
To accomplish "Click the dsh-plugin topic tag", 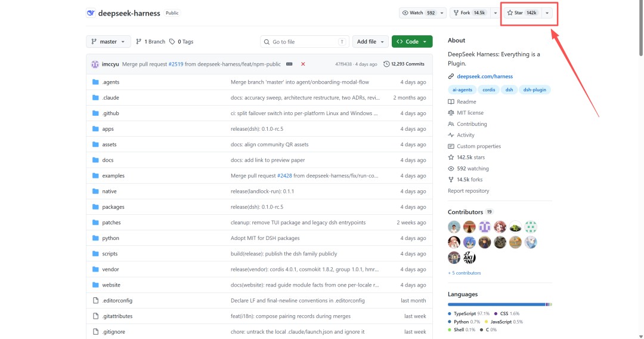I will (534, 90).
